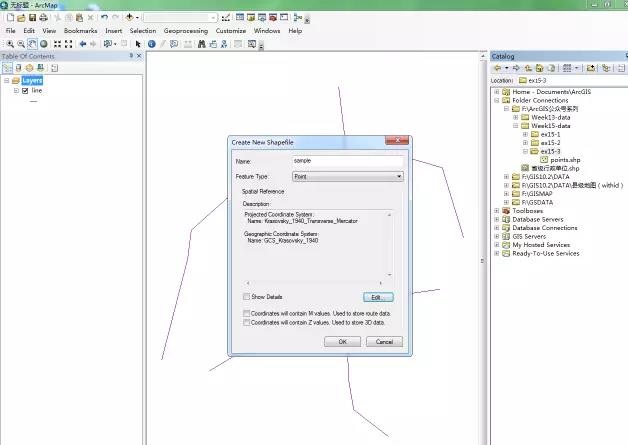Open the map scale dropdown box
The image size is (628, 445).
pyautogui.click(x=181, y=18)
